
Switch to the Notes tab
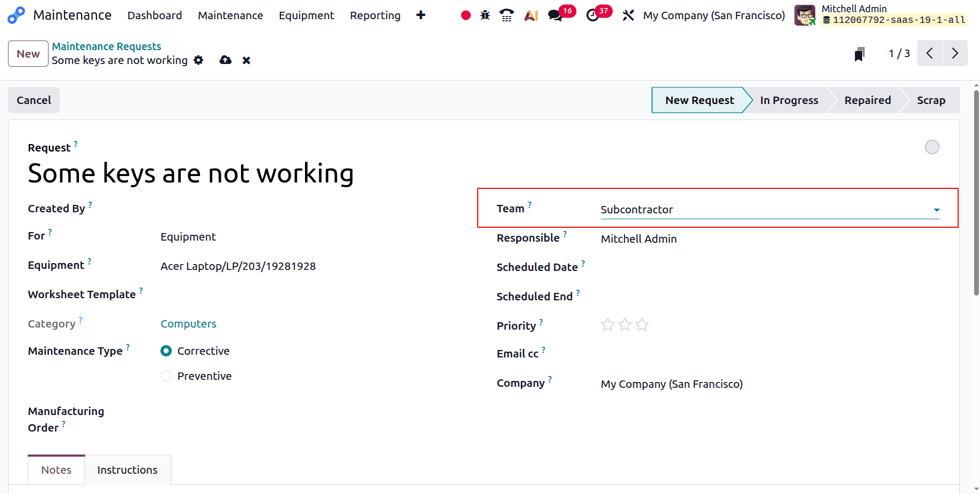[x=56, y=469]
